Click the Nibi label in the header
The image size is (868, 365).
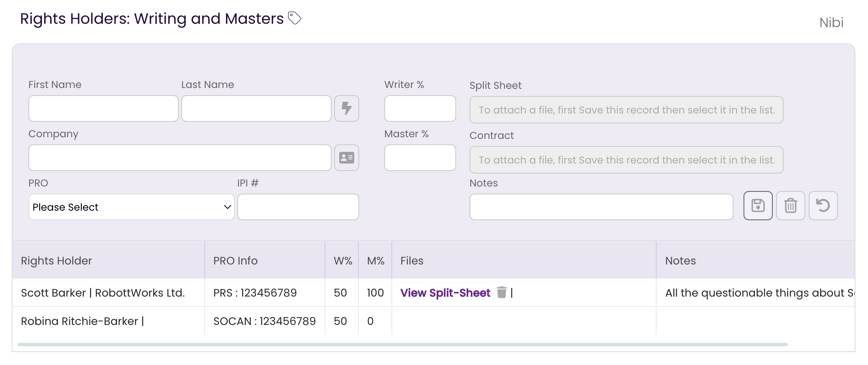(831, 23)
